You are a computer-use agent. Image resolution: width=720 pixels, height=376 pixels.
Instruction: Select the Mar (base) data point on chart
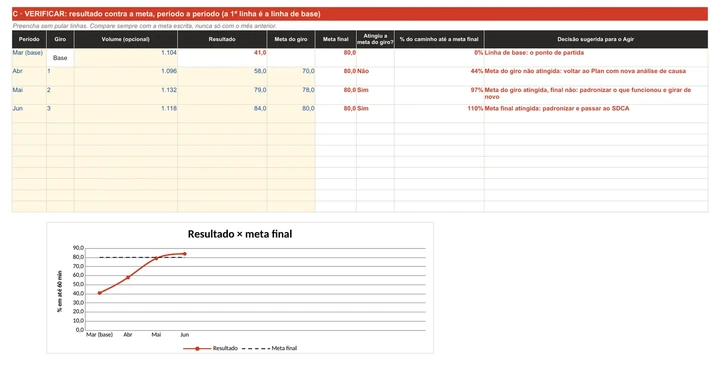tap(100, 293)
